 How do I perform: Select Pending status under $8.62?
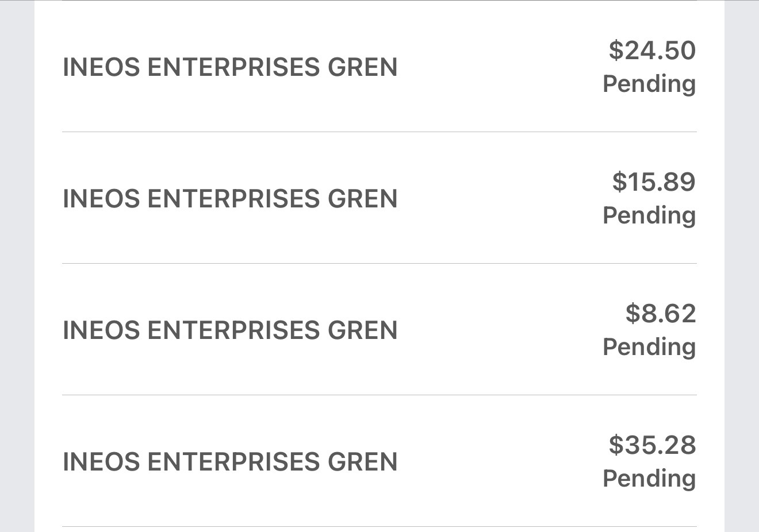tap(649, 347)
